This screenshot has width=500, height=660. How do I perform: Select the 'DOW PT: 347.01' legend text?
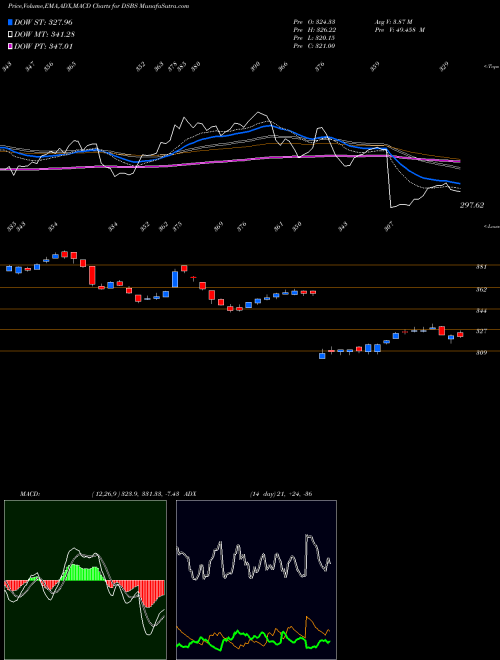point(43,46)
